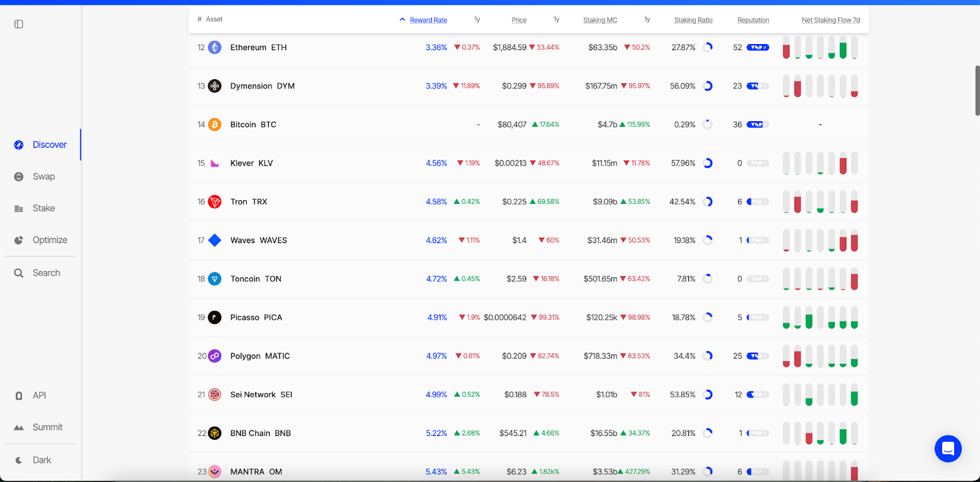Click Dymension's staking ratio ring

click(708, 86)
